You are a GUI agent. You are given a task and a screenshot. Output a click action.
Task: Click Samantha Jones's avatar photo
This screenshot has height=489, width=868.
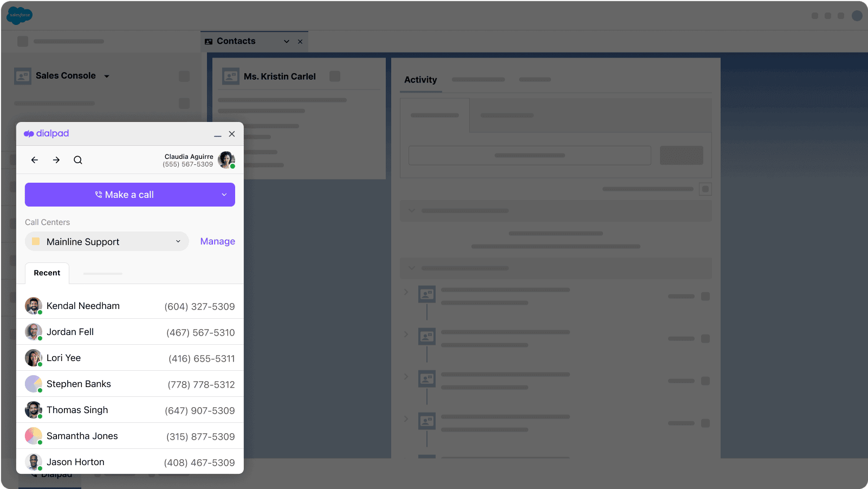[x=33, y=436]
